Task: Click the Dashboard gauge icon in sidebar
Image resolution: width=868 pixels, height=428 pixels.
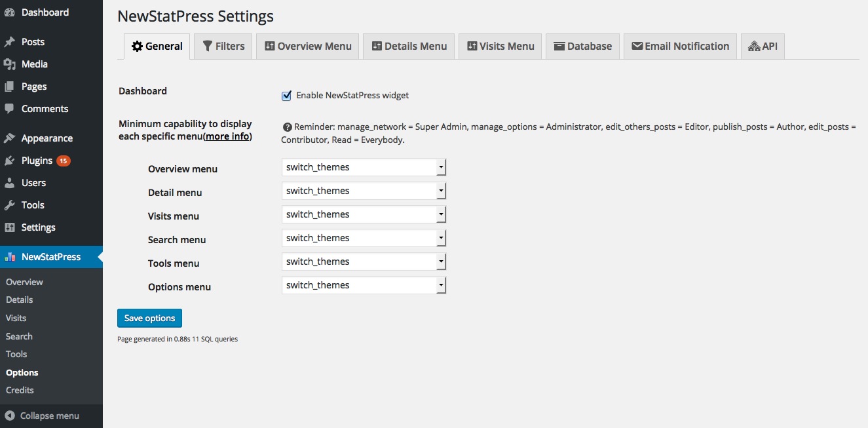Action: pyautogui.click(x=9, y=12)
